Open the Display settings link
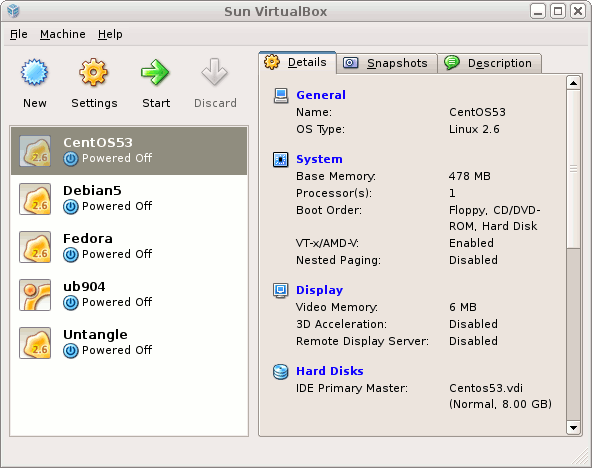This screenshot has height=468, width=592. 319,290
